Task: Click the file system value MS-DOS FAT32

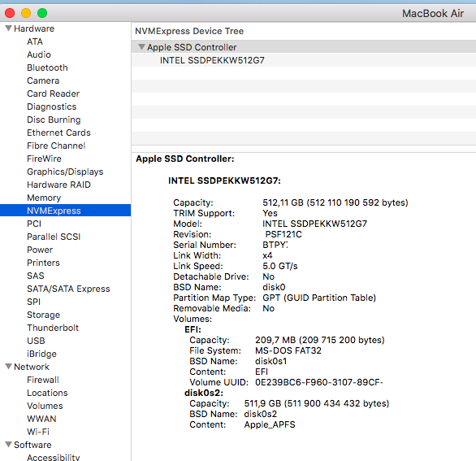Action: click(x=288, y=350)
